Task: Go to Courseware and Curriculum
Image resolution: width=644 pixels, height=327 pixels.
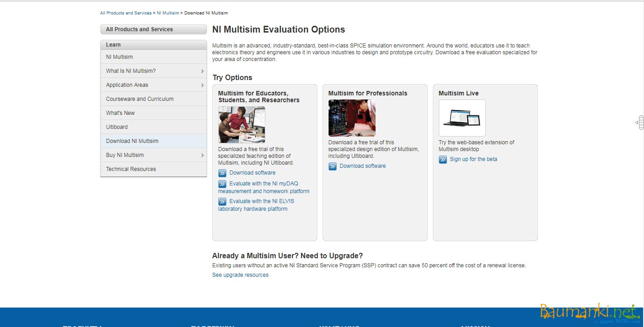Action: point(154,99)
